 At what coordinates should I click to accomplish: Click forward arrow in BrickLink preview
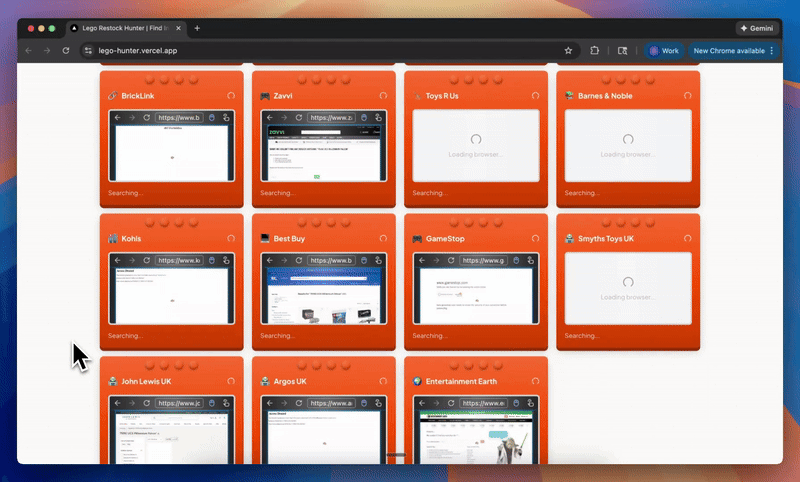coord(132,117)
